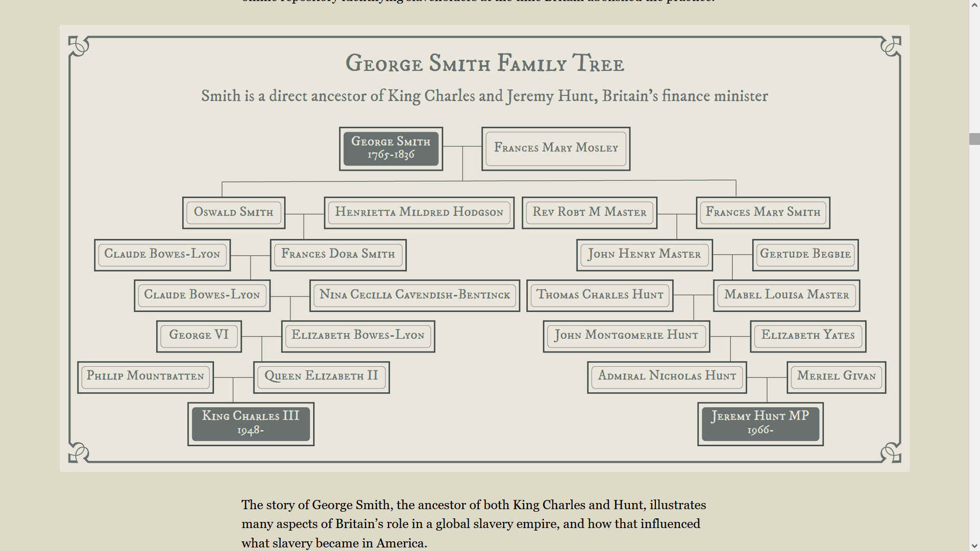
Task: Click the Oswald Smith node
Action: [234, 212]
